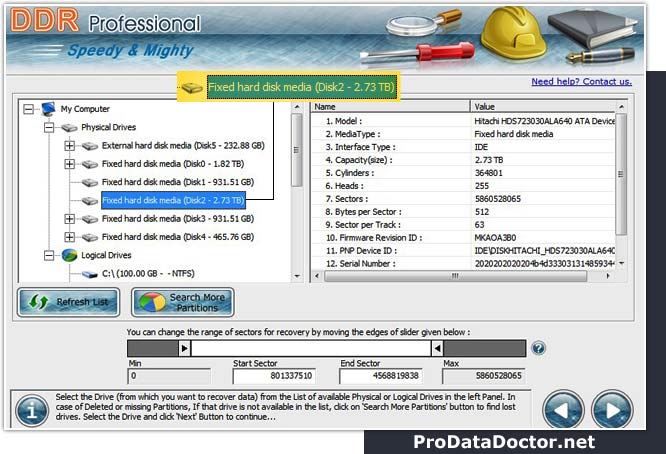This screenshot has height=454, width=666.
Task: Collapse the Logical Drives node
Action: pyautogui.click(x=49, y=255)
